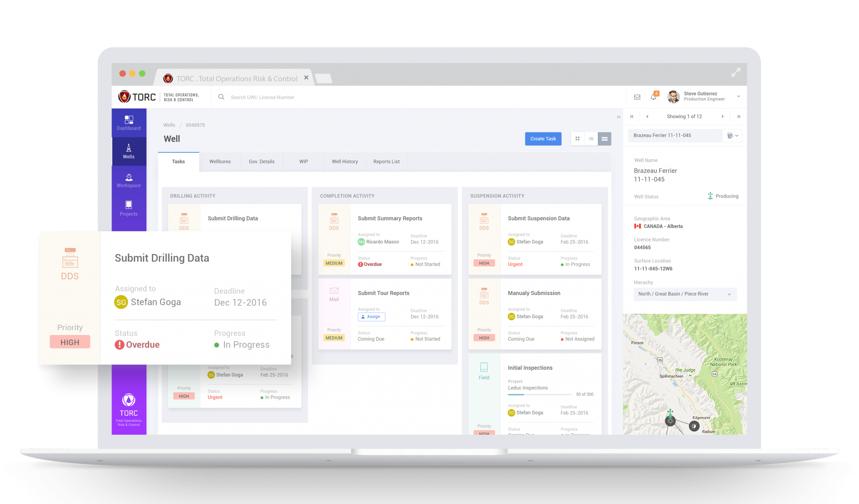The width and height of the screenshot is (859, 504).
Task: Assign someone to Submit Tour Reports
Action: [x=371, y=317]
